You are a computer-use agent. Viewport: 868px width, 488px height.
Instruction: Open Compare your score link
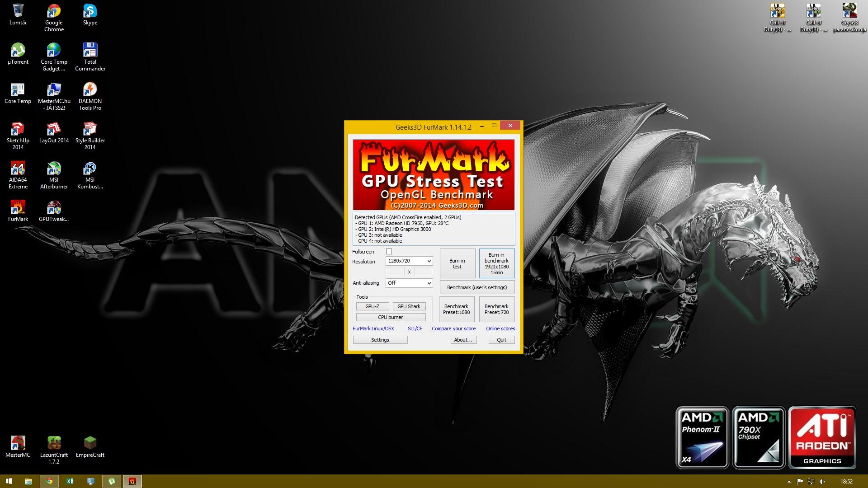[x=453, y=328]
